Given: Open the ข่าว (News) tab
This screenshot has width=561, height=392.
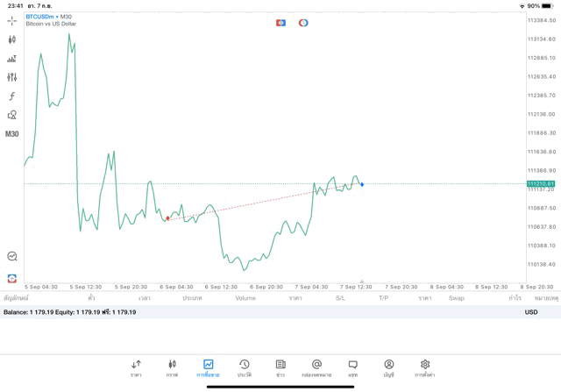Looking at the screenshot, I should click(280, 367).
